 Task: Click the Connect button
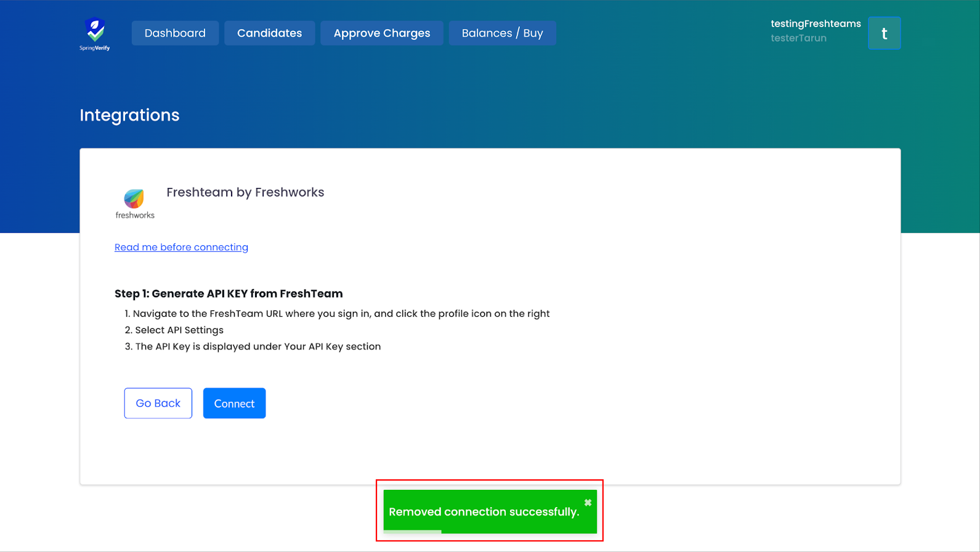point(234,403)
